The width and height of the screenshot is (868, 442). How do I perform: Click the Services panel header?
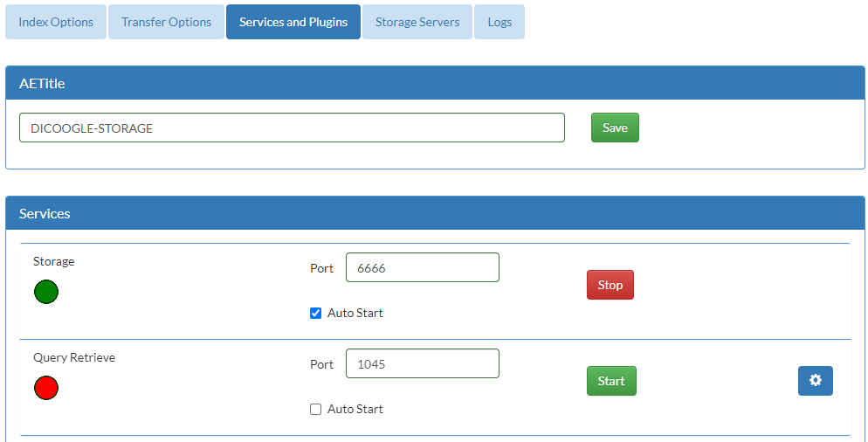pyautogui.click(x=435, y=213)
